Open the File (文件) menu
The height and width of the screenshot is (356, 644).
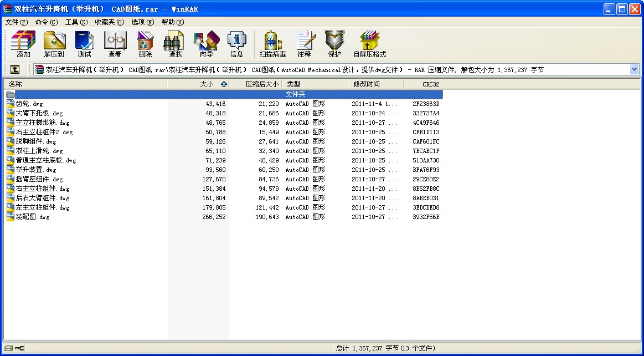(x=16, y=22)
